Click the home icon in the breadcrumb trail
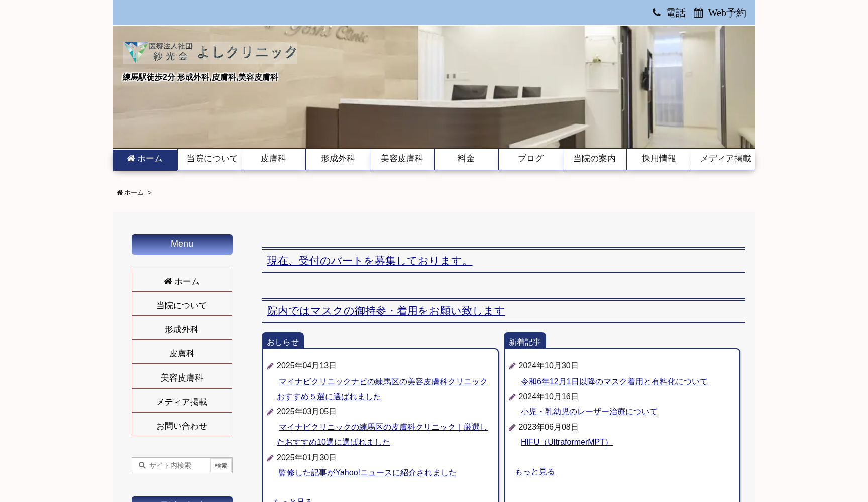This screenshot has width=868, height=502. click(x=119, y=192)
